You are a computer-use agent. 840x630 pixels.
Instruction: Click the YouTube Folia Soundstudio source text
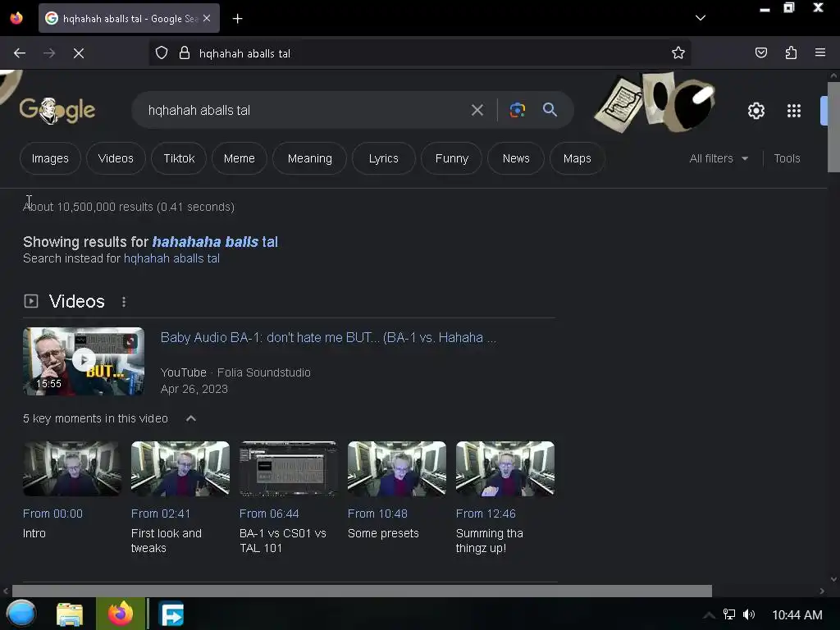[235, 372]
